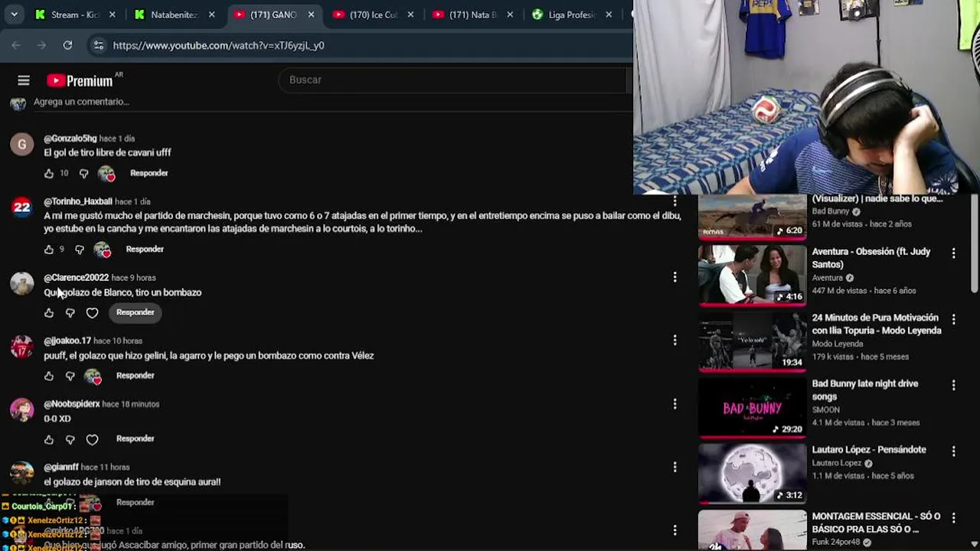This screenshot has width=980, height=551.
Task: Reply to @jjoakoo.17 with Responder
Action: (x=136, y=375)
